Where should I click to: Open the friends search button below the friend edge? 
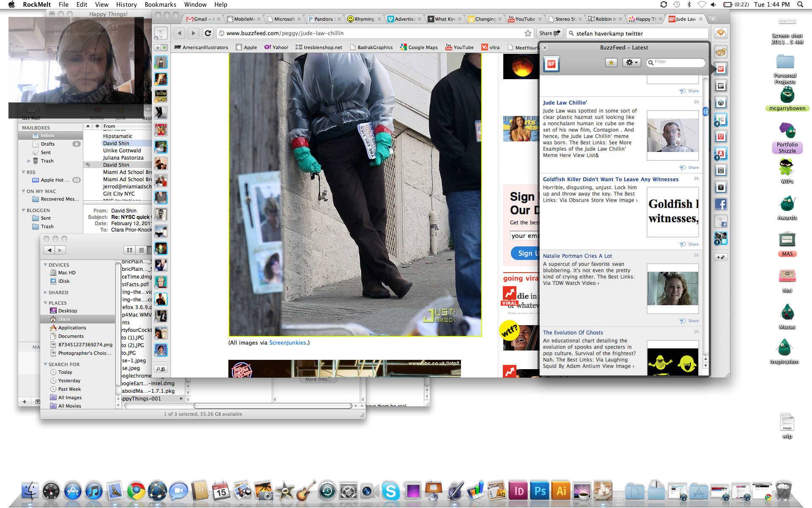pos(161,369)
